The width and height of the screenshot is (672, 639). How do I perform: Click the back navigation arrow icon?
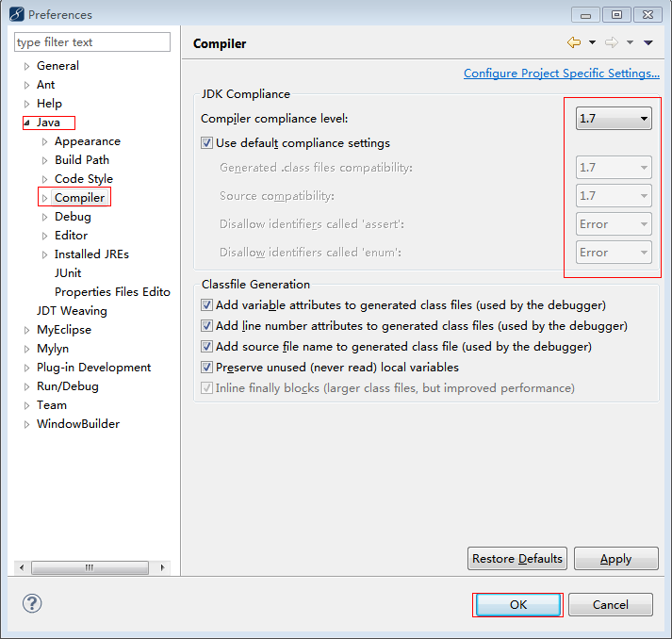573,42
